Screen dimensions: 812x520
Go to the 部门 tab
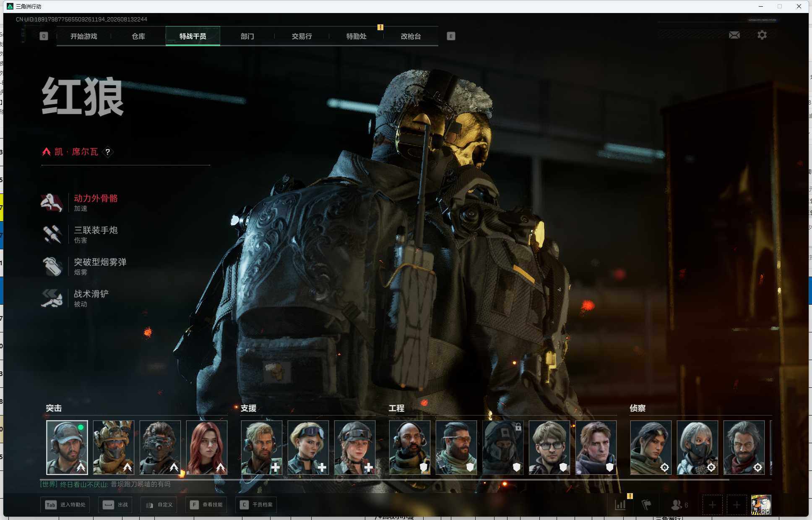click(x=247, y=36)
